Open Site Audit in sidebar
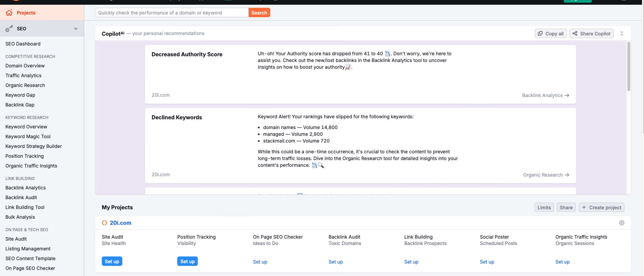Screen dimensions: 644x276 tap(16, 239)
